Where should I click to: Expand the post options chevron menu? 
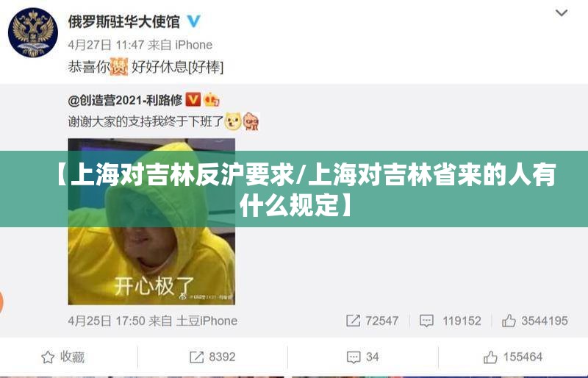(x=561, y=13)
